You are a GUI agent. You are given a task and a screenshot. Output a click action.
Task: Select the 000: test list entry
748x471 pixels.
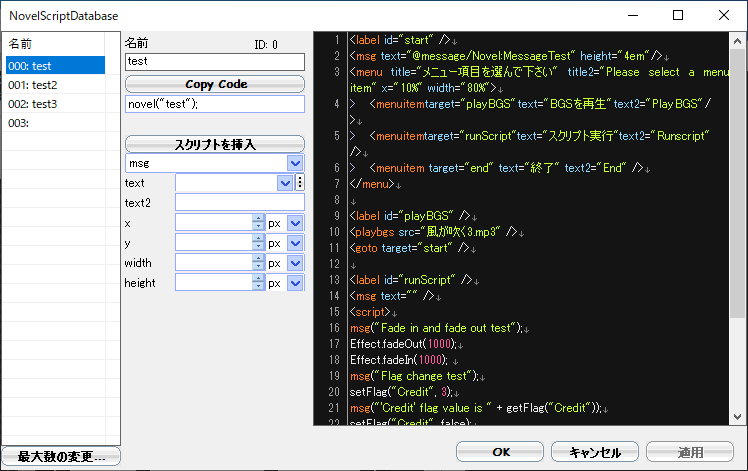click(55, 65)
